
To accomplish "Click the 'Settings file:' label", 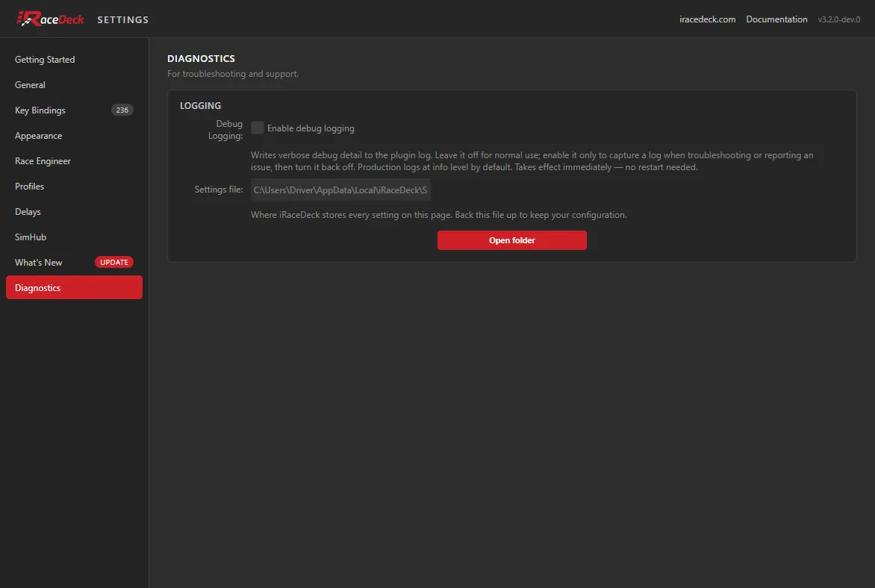I will 219,190.
